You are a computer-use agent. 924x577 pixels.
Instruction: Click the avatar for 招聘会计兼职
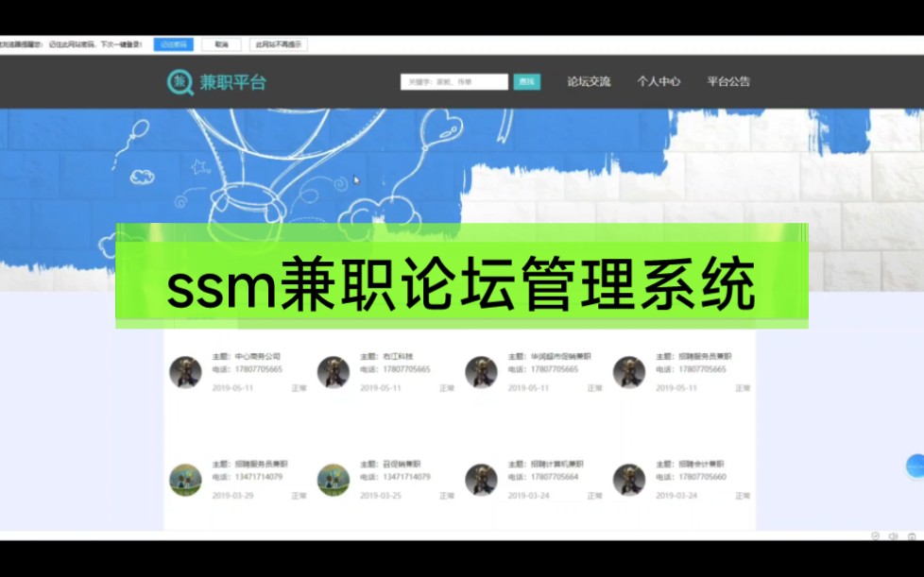(628, 480)
